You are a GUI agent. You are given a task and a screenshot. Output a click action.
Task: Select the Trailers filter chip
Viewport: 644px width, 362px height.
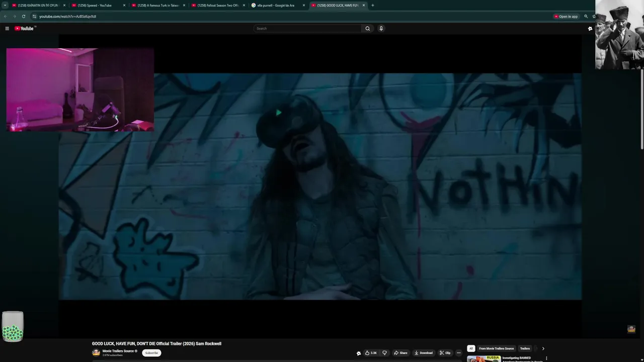point(525,348)
